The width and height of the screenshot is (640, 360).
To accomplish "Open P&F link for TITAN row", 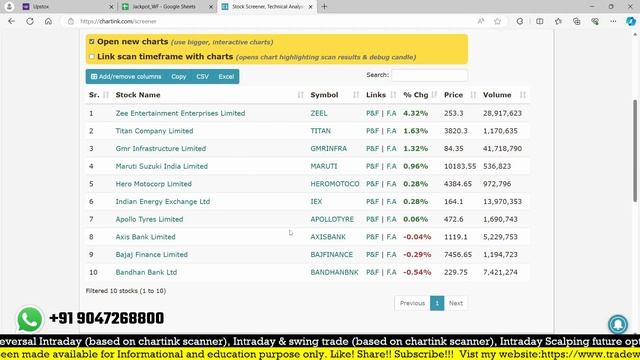I will pos(372,131).
